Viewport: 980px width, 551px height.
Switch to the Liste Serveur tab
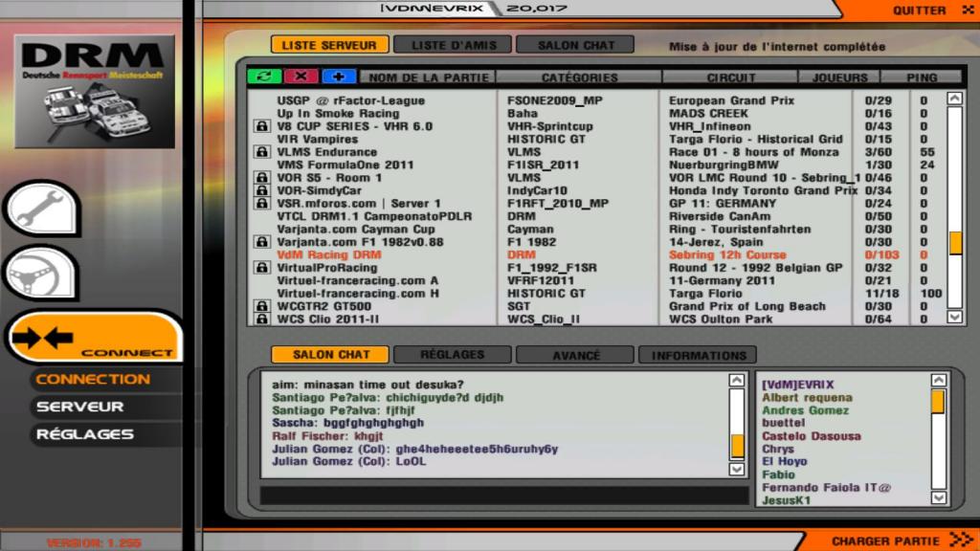(x=329, y=45)
